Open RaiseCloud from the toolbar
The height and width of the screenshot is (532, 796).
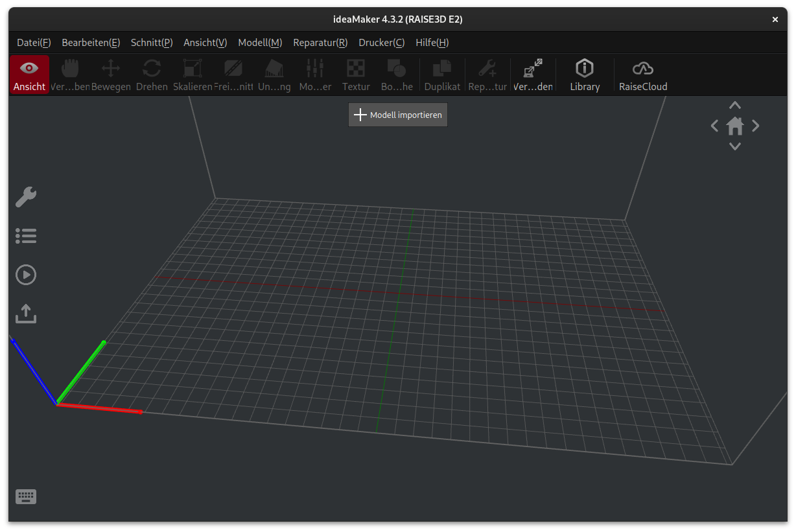click(x=642, y=75)
